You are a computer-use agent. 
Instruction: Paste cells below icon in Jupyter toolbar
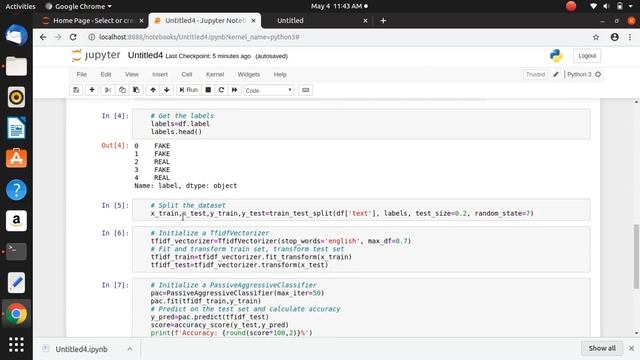136,90
